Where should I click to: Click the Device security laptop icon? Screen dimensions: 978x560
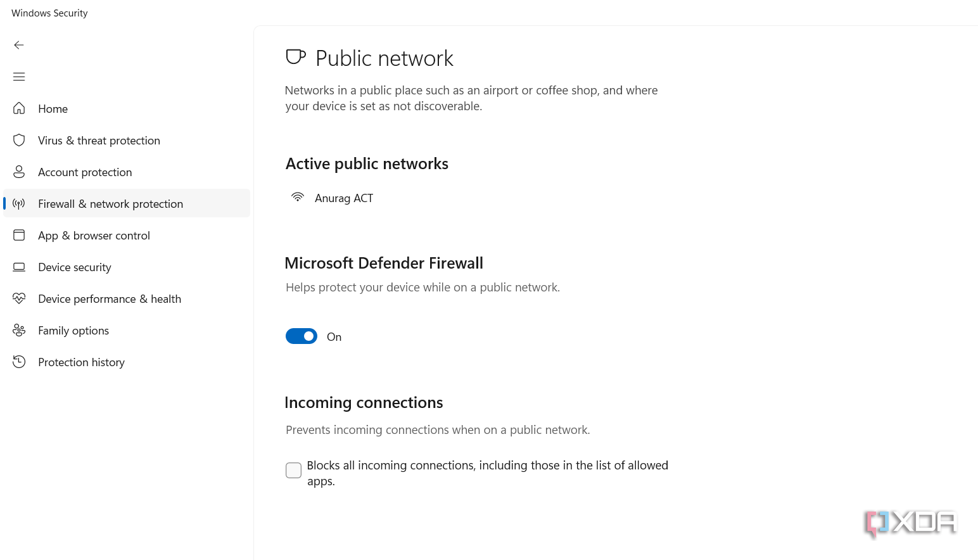click(19, 267)
